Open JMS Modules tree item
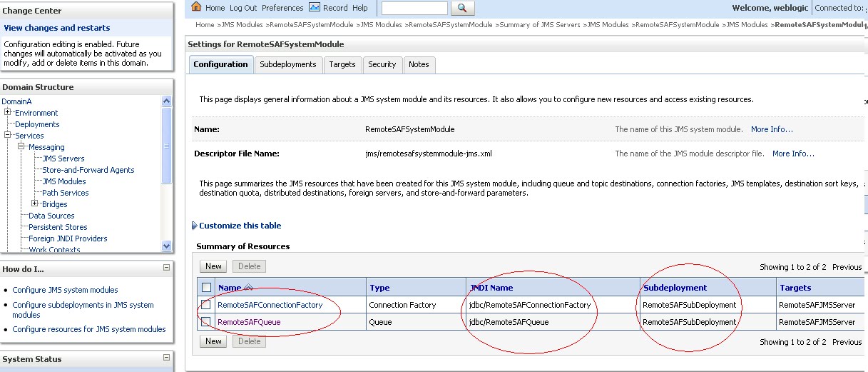 pos(64,181)
